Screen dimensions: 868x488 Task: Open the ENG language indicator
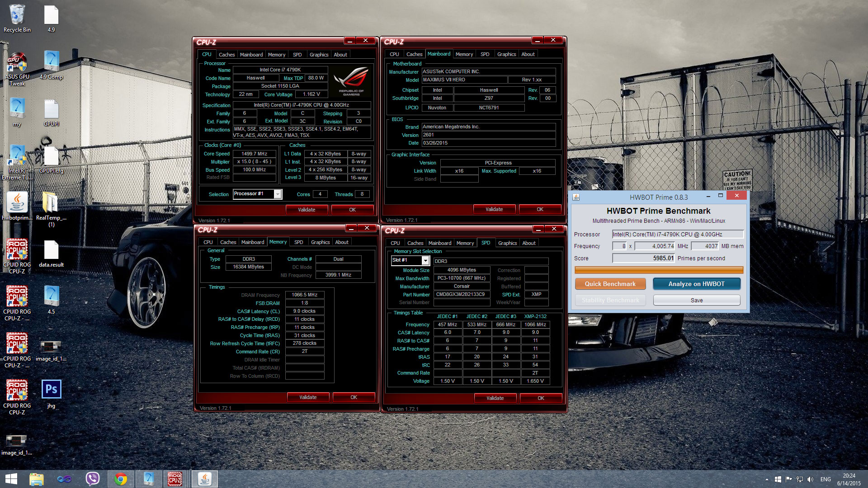pos(826,479)
